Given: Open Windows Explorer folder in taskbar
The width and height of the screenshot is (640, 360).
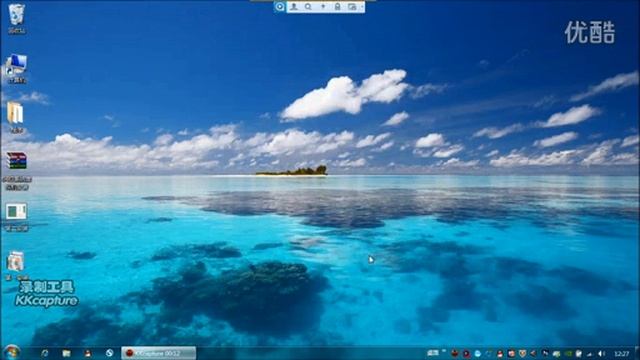Looking at the screenshot, I should tap(66, 353).
